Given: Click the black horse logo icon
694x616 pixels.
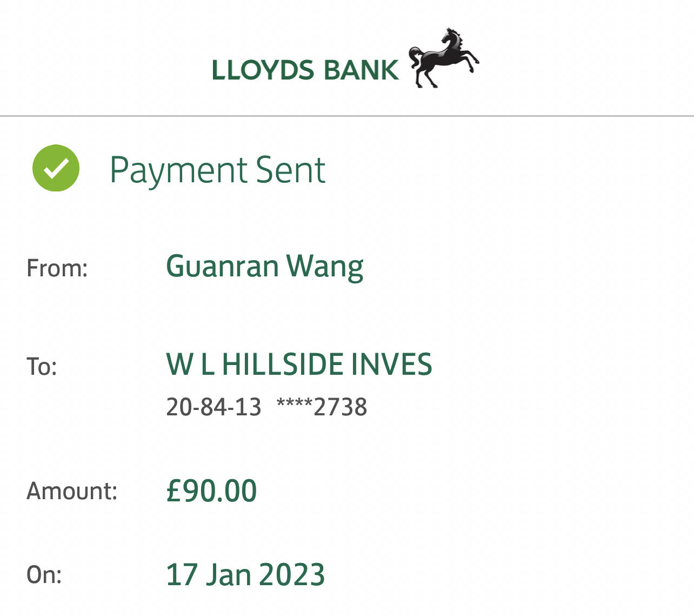Looking at the screenshot, I should click(x=443, y=58).
